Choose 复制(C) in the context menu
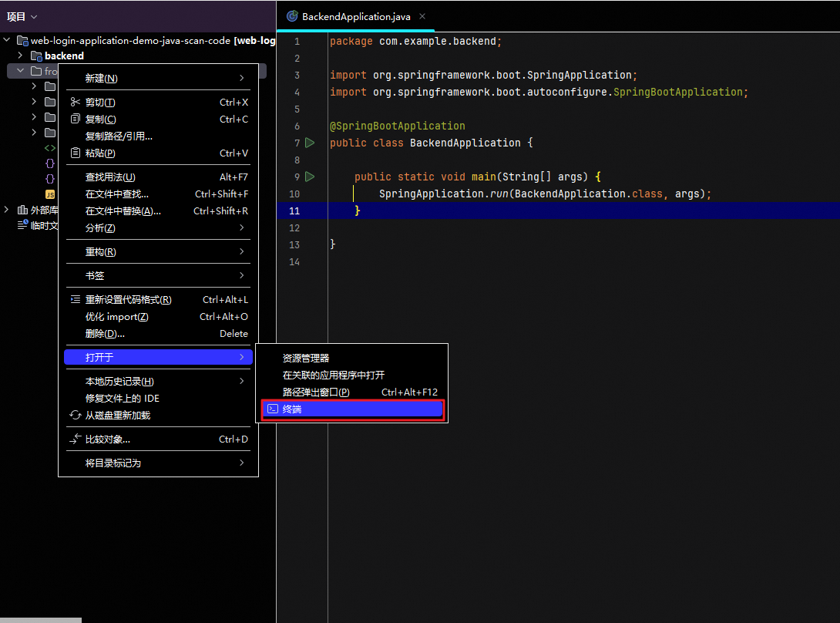This screenshot has height=623, width=840. tap(158, 119)
